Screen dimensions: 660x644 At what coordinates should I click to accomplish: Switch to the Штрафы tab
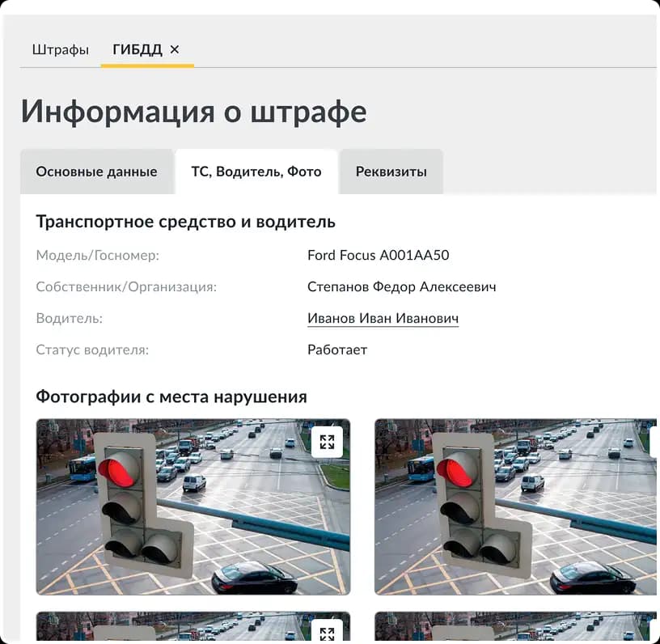tap(60, 49)
